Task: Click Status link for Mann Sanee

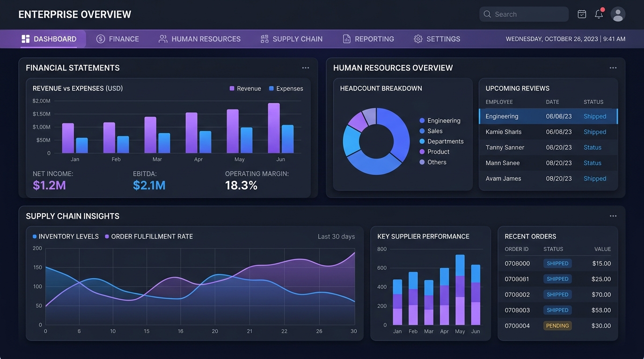Action: (x=593, y=163)
